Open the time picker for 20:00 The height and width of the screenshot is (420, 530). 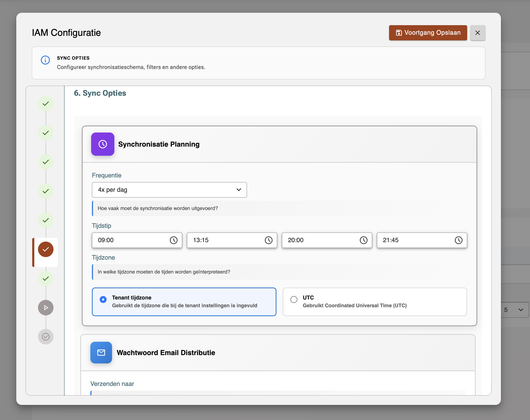click(x=364, y=240)
